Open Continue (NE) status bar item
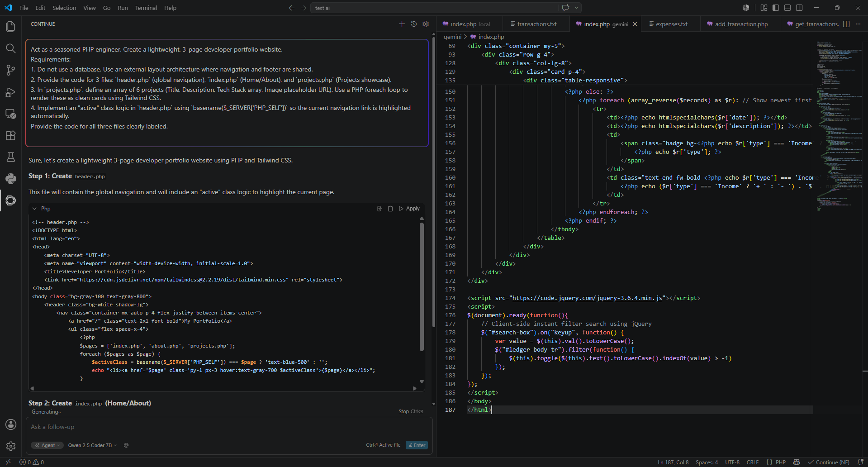868x467 pixels. (829, 462)
